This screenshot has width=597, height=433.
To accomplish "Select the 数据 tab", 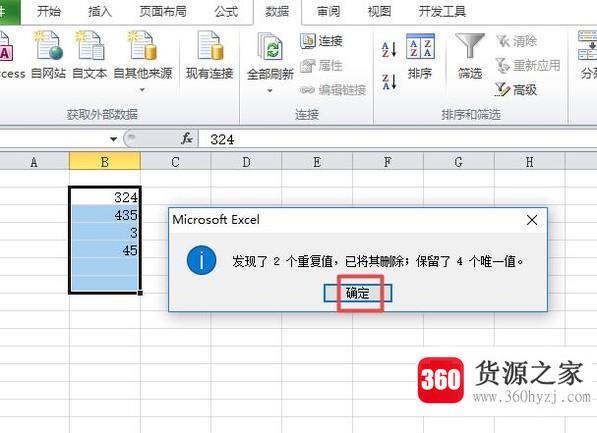I will (277, 11).
